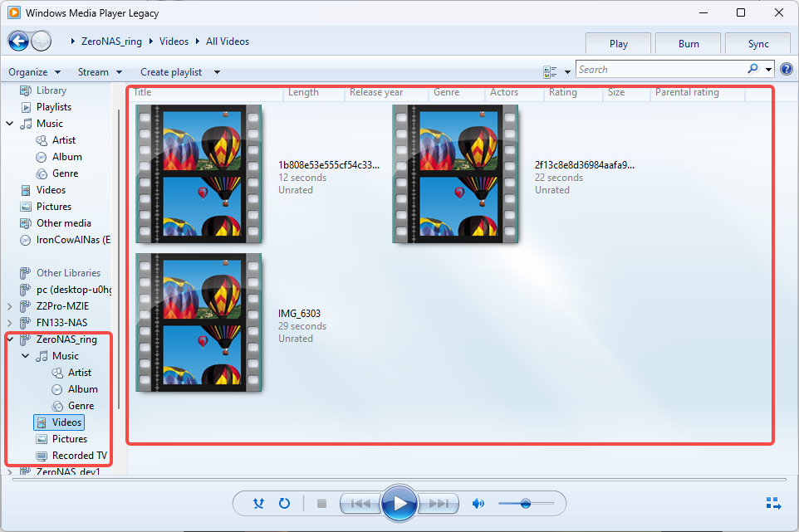Select Pictures under ZeroNAS_ring
799x532 pixels.
click(x=69, y=439)
